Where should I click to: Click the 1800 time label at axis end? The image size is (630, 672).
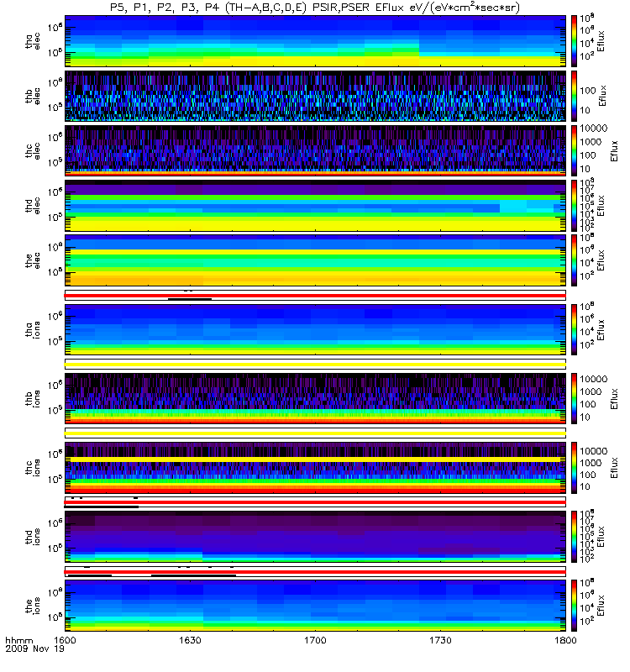click(565, 640)
